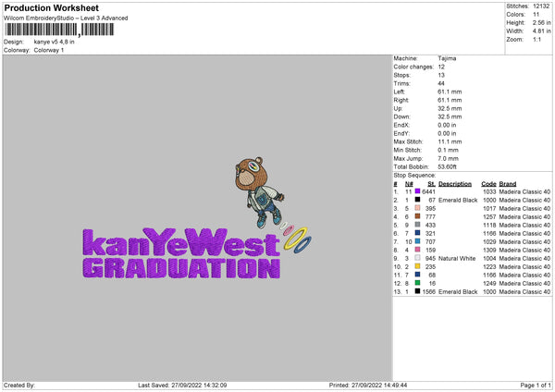Select the Width value 4.81 in
Screen dimensions: 555x392
pyautogui.click(x=541, y=31)
